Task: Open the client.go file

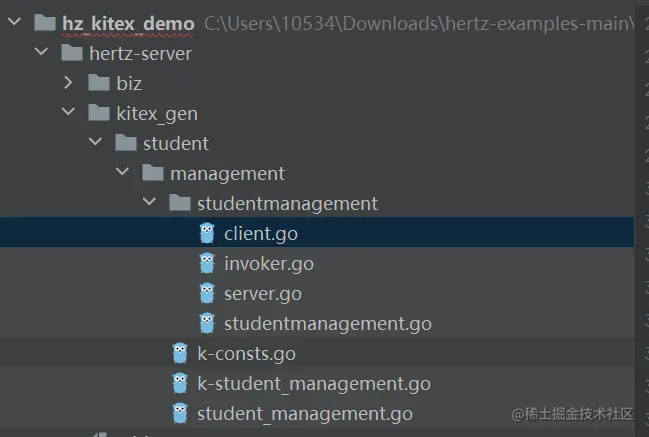Action: [x=261, y=234]
